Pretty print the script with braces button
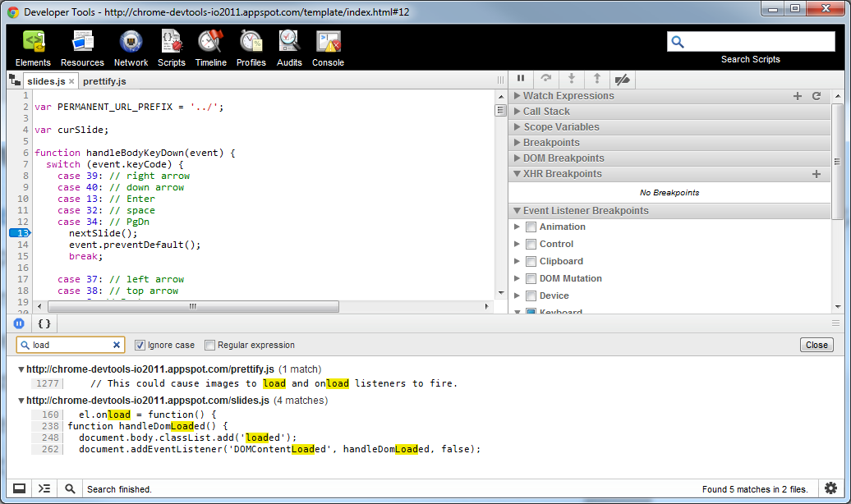851x504 pixels. coord(44,323)
